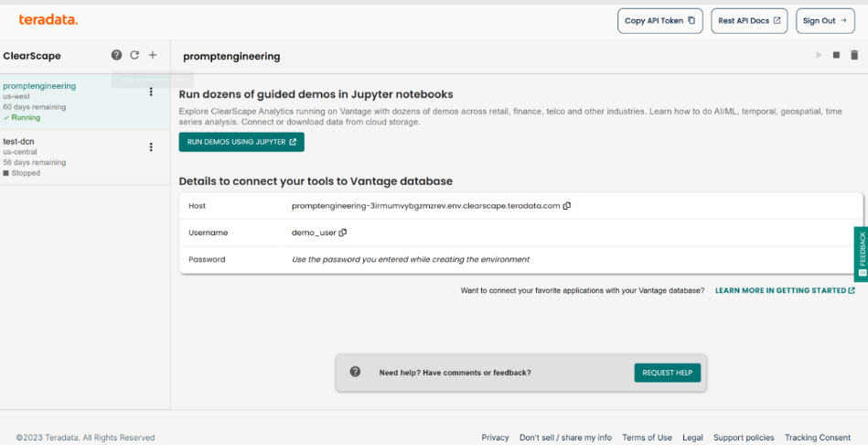Copy the demo_user username

tap(343, 233)
